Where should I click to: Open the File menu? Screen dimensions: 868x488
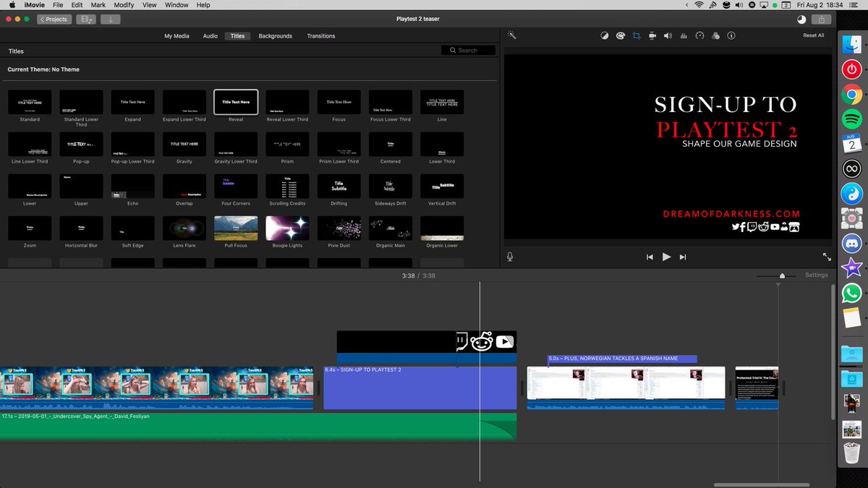pos(58,5)
